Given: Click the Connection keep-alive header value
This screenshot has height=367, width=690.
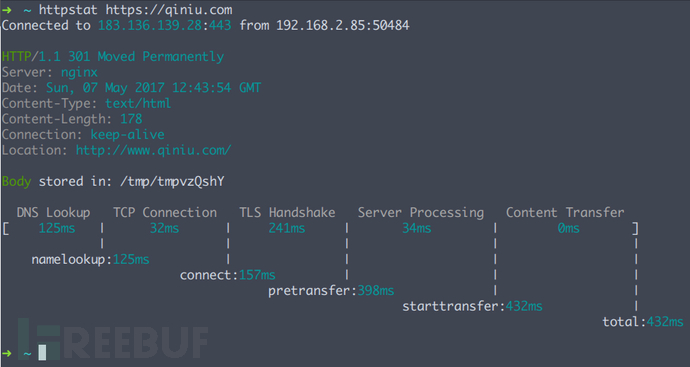Looking at the screenshot, I should coord(127,135).
